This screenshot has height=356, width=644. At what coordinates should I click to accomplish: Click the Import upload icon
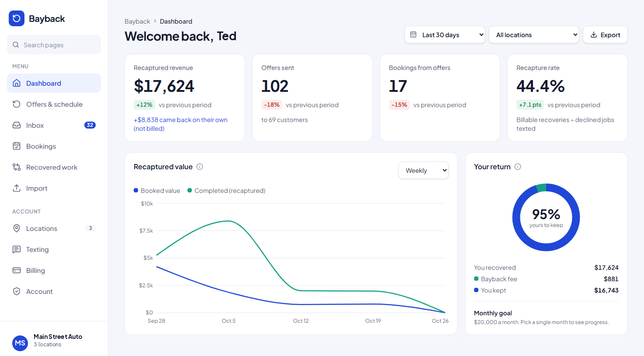coord(17,188)
